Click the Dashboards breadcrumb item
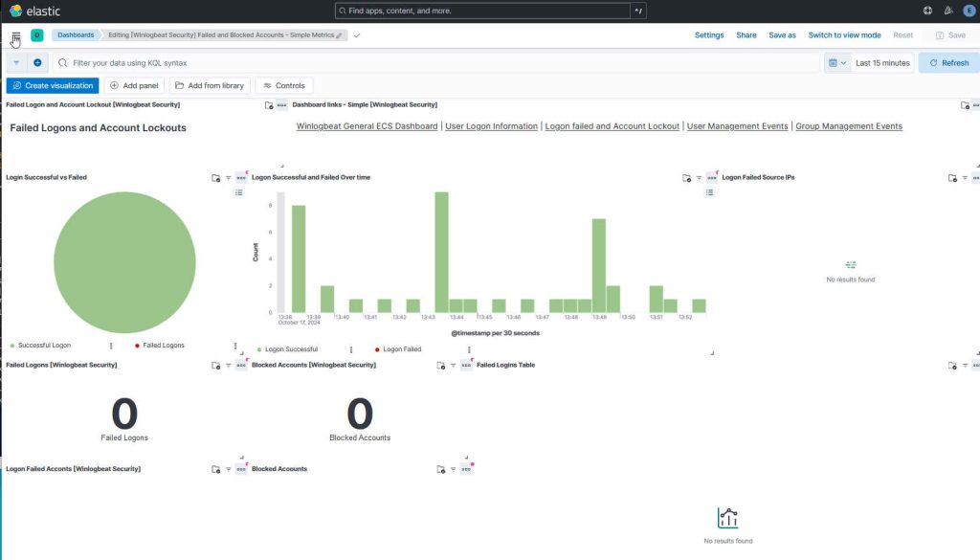 tap(76, 33)
